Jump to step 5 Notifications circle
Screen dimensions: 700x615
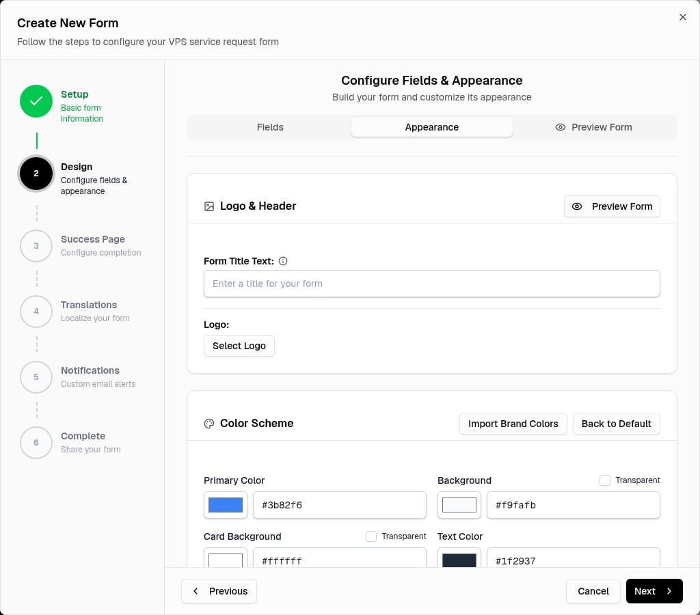(36, 377)
